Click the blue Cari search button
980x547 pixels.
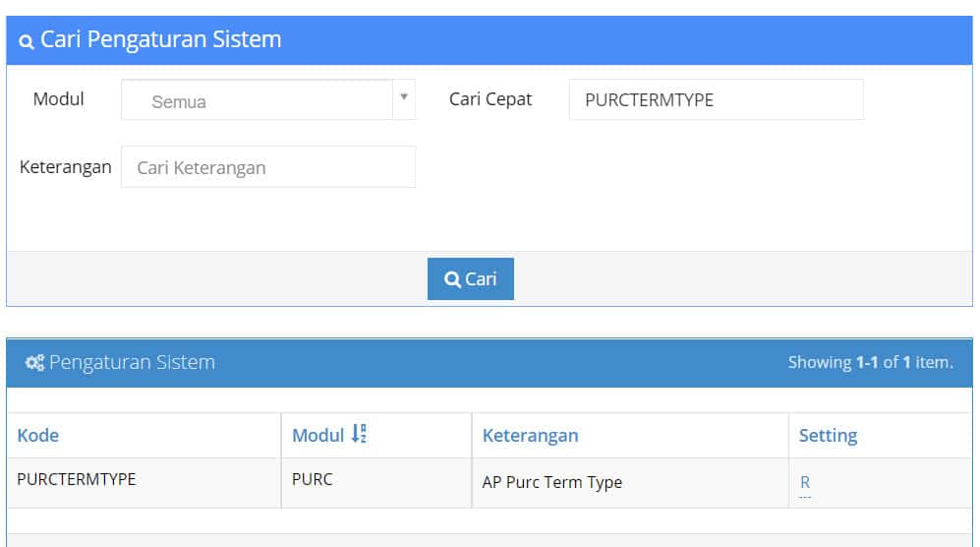[x=471, y=278]
